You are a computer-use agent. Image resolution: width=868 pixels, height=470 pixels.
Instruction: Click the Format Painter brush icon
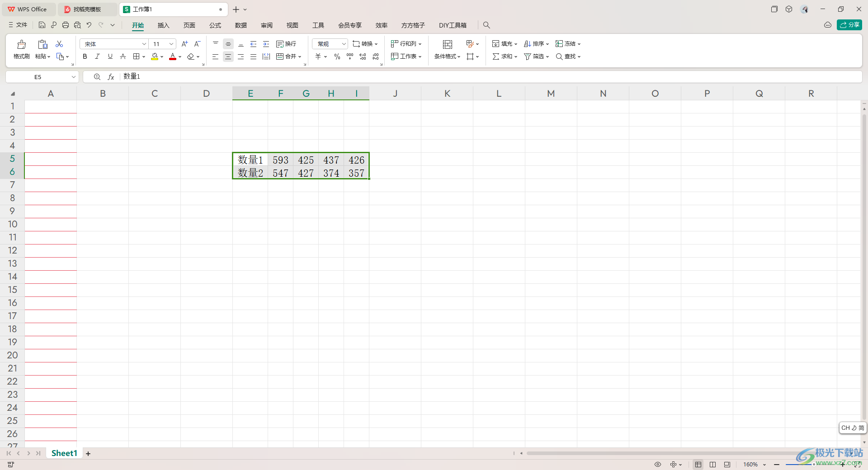pos(21,44)
